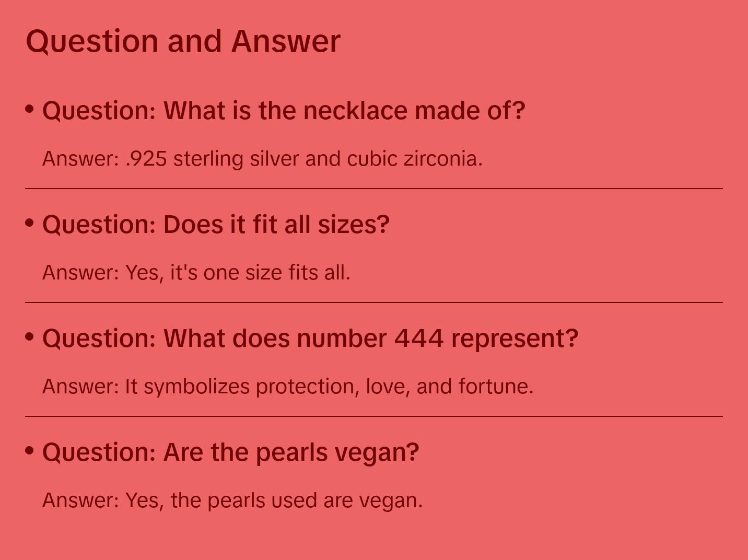Image resolution: width=748 pixels, height=560 pixels.
Task: Select the question about necklace material
Action: 284,111
